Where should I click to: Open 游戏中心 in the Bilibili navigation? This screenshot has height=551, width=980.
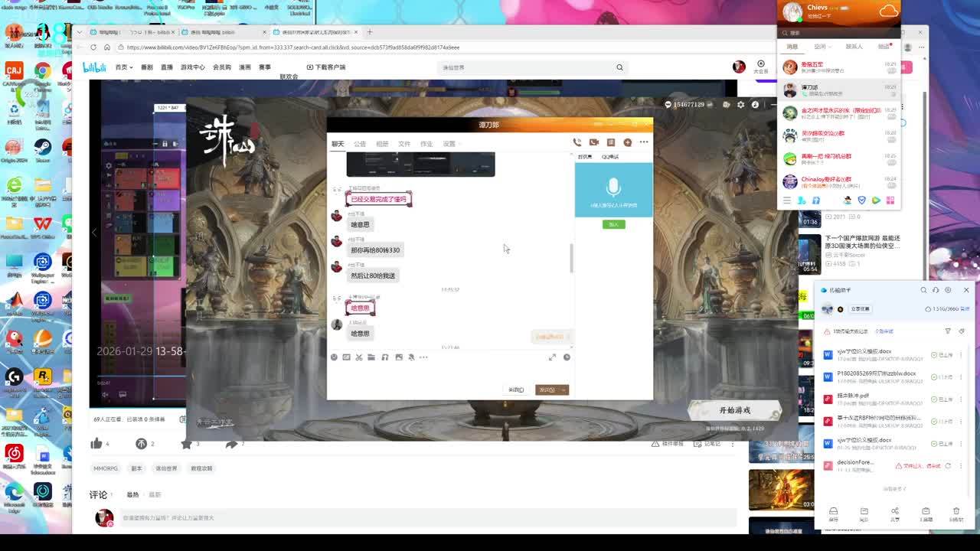(x=193, y=67)
